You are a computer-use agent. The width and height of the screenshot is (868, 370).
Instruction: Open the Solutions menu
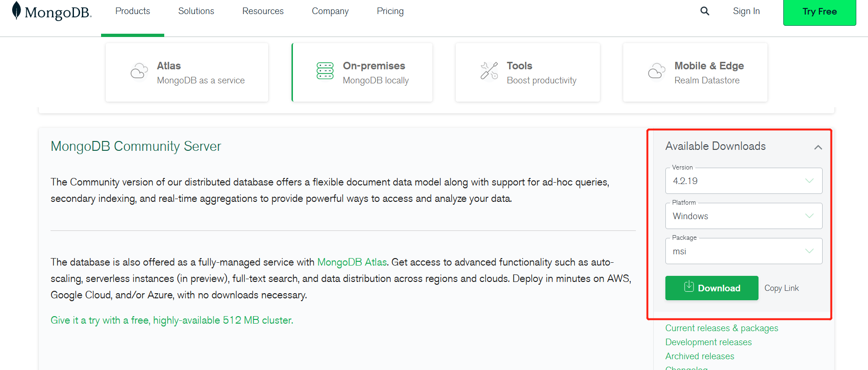point(196,11)
